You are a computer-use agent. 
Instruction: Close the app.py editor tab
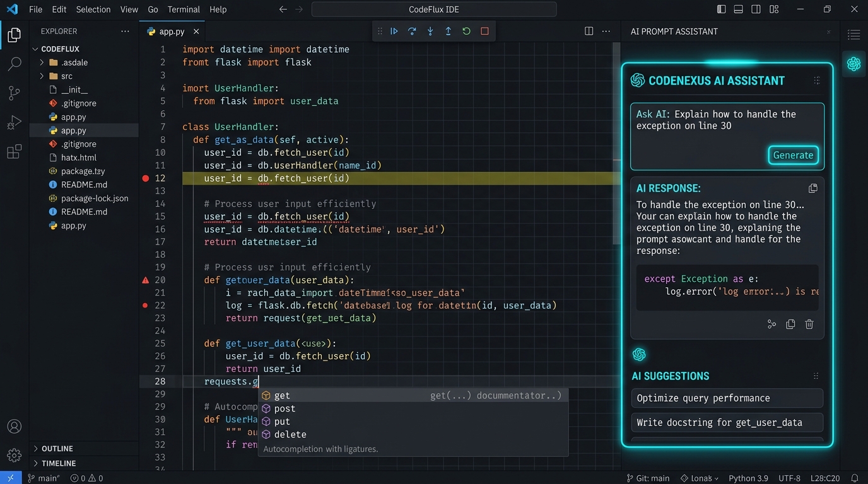point(196,31)
